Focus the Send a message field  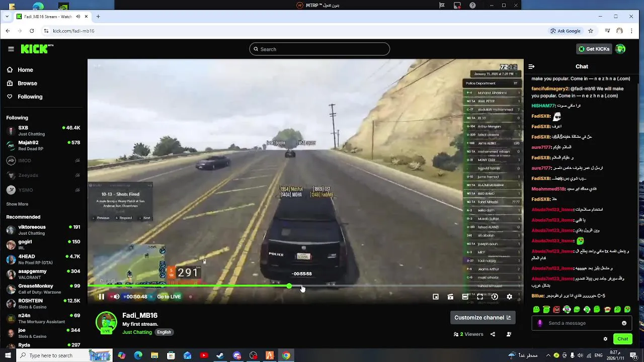click(x=582, y=323)
